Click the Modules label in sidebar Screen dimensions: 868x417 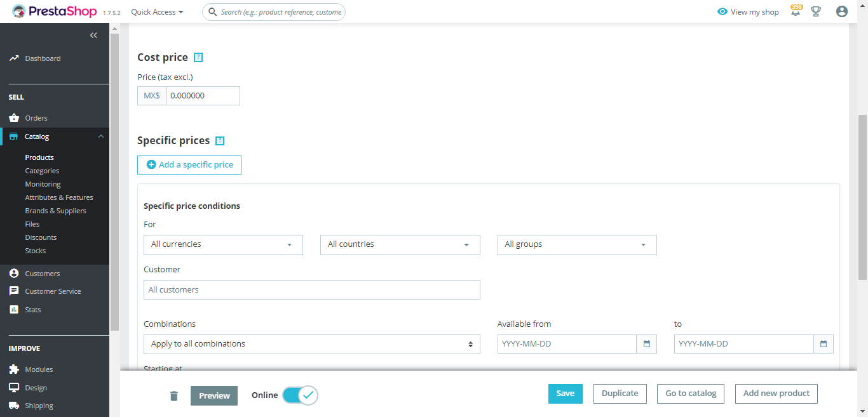(39, 369)
